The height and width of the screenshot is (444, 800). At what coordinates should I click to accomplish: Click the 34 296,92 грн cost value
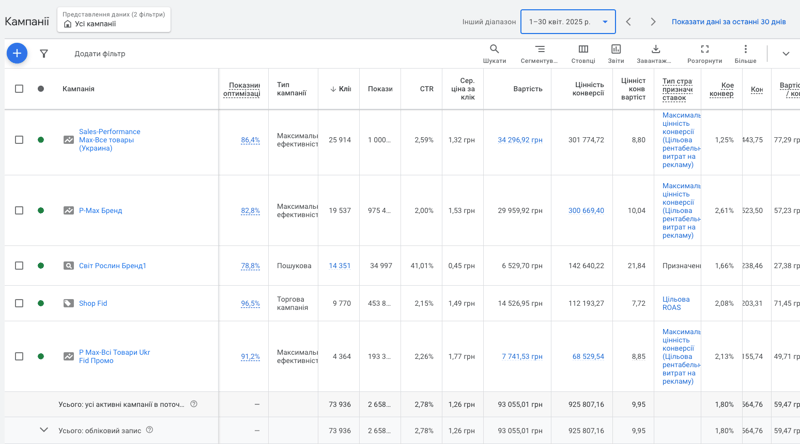click(x=520, y=140)
